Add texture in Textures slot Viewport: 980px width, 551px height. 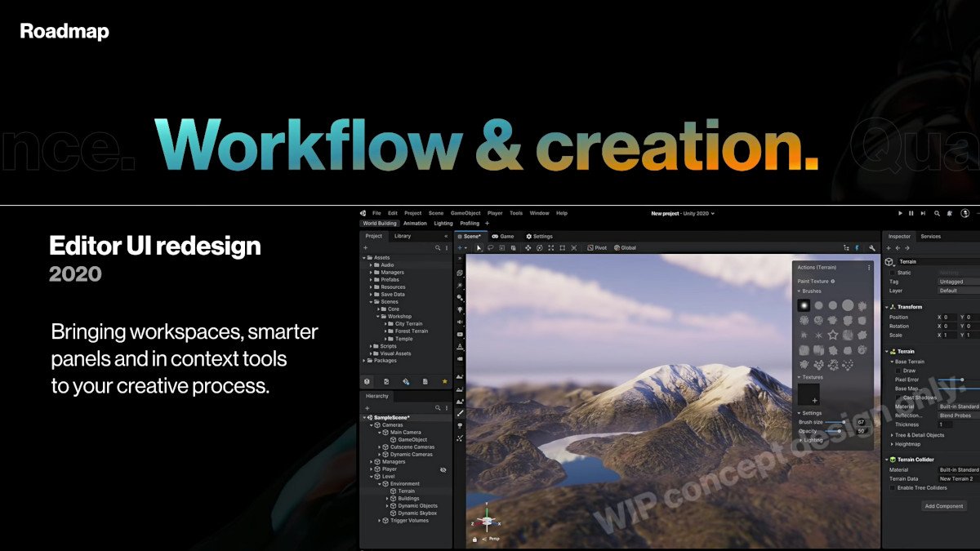coord(808,395)
